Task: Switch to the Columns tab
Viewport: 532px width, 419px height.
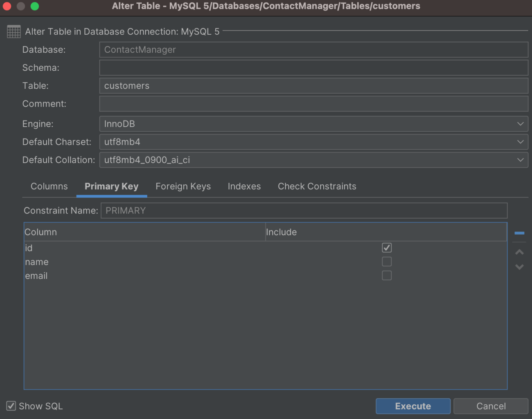Action: click(x=49, y=186)
